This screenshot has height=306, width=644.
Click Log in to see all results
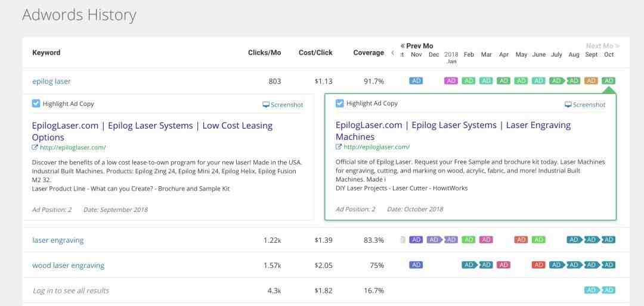coord(70,291)
